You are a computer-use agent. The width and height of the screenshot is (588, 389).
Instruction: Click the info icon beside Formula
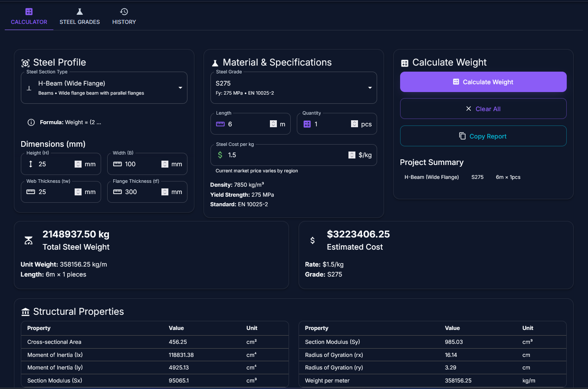pos(31,122)
